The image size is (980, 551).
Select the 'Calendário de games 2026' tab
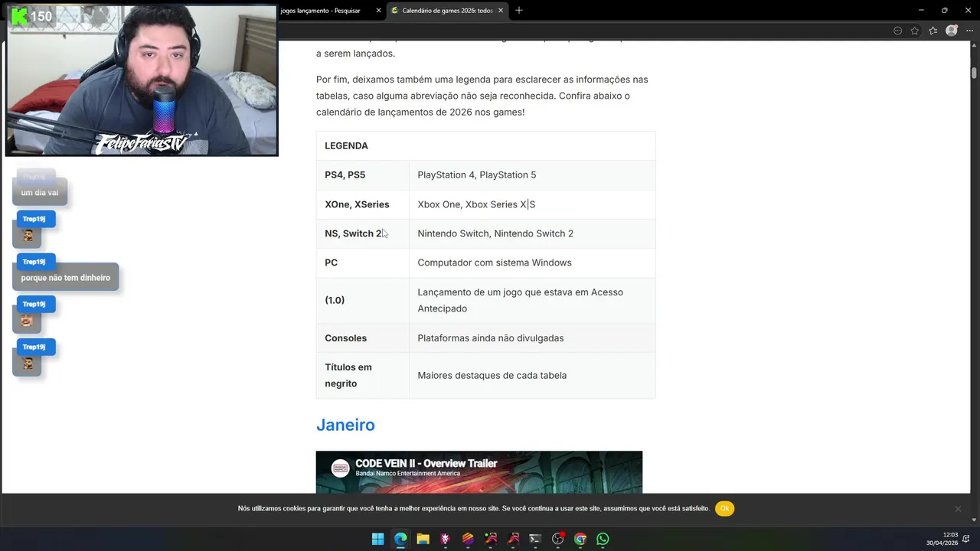447,11
